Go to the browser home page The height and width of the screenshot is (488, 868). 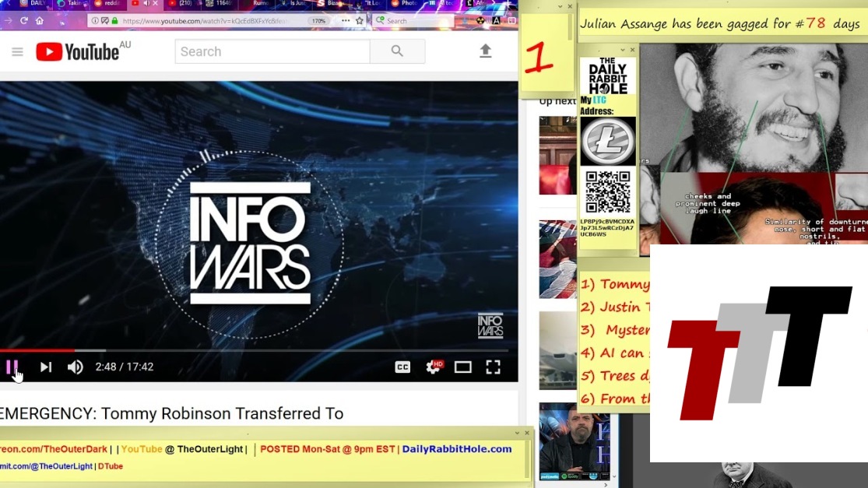click(x=39, y=21)
